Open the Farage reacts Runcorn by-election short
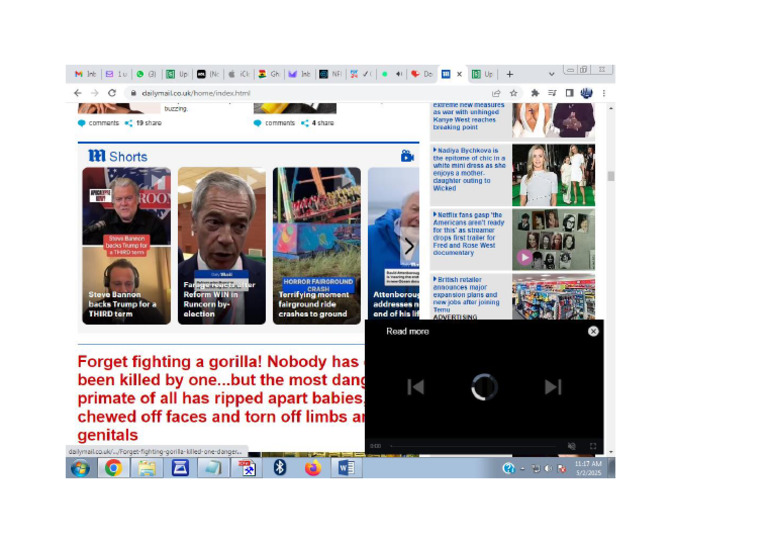Viewport: 768px width, 543px height. pos(222,246)
